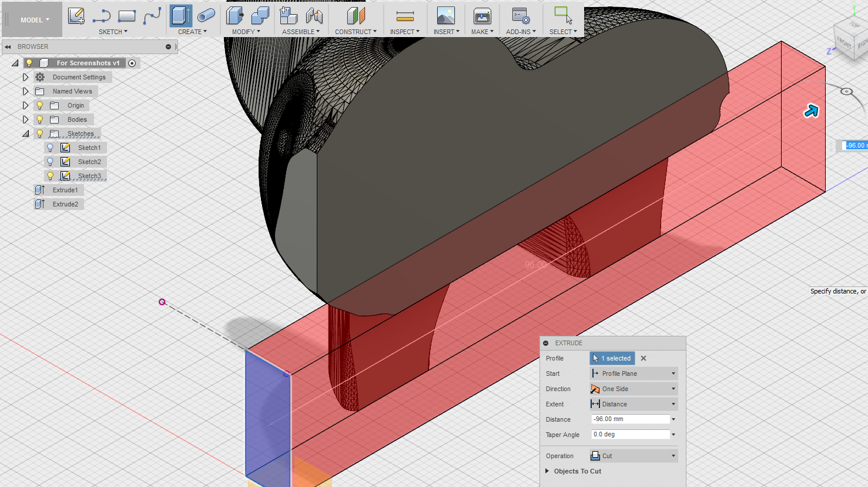This screenshot has height=487, width=868.
Task: Hide Sketch3 using its lightbulb
Action: click(x=51, y=176)
